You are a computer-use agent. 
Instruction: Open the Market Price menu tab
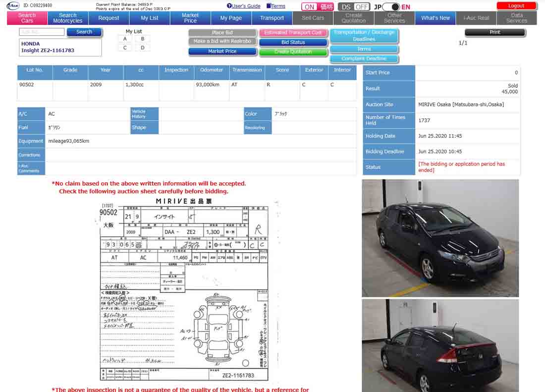[x=190, y=18]
